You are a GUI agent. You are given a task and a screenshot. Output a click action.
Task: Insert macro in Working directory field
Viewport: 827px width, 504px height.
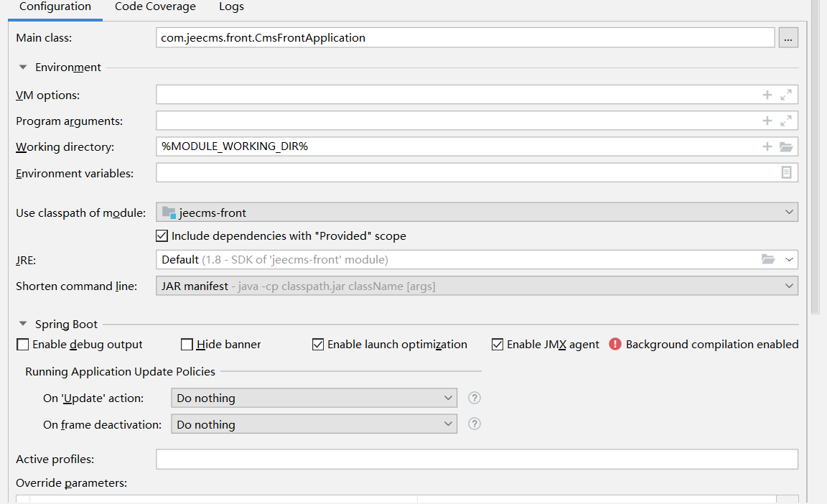click(x=767, y=146)
